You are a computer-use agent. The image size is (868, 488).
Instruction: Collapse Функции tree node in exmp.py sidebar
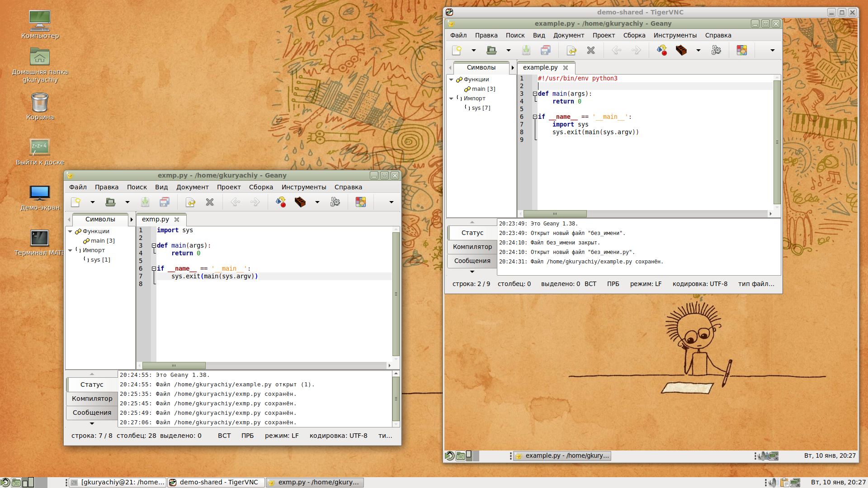tap(70, 231)
